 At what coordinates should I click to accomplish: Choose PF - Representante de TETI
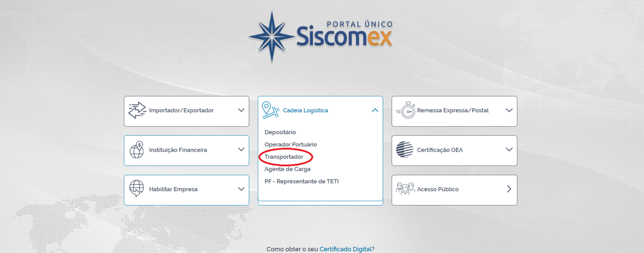click(301, 181)
